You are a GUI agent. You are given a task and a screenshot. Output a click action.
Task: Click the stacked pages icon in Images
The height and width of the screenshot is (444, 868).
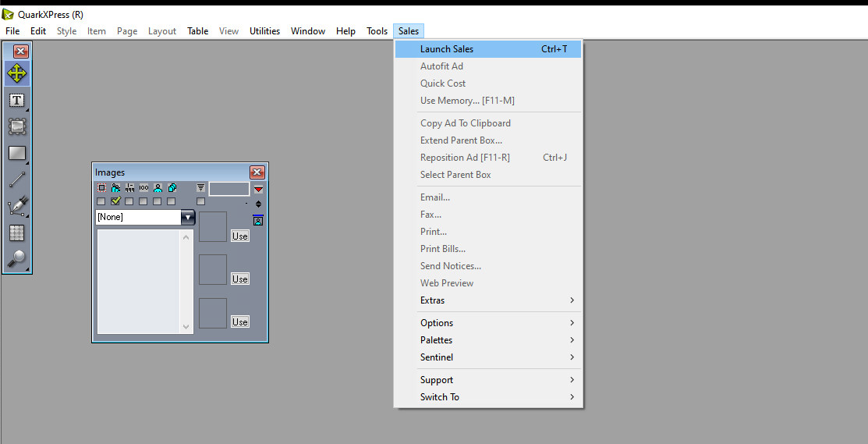click(x=172, y=188)
